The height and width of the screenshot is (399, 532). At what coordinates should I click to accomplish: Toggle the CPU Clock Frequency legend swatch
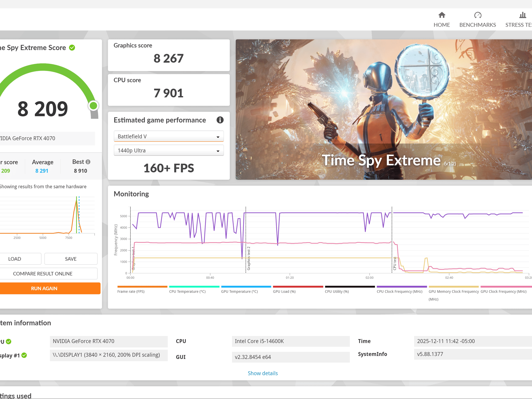point(402,287)
